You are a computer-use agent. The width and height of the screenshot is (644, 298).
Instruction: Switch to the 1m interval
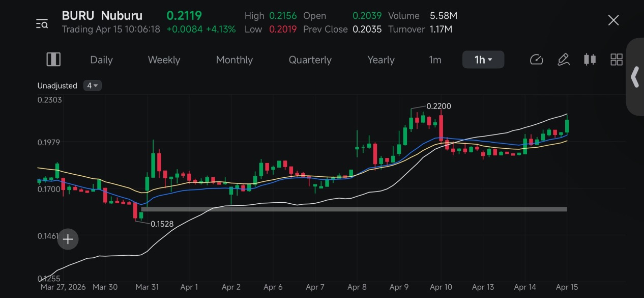click(x=435, y=60)
